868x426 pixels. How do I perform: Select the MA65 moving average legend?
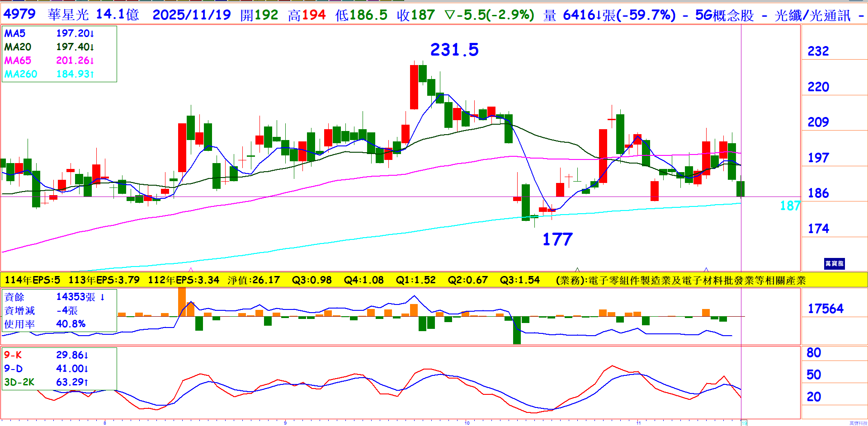tap(18, 61)
